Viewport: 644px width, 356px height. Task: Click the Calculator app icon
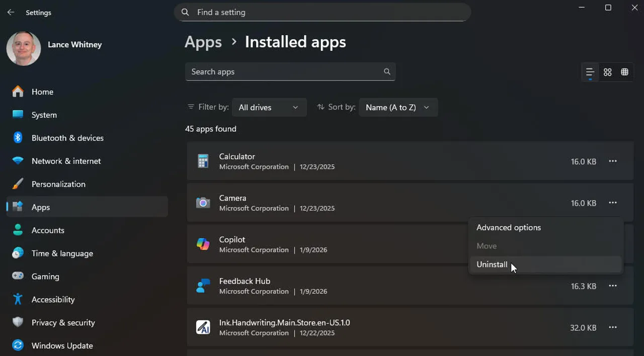[203, 161]
